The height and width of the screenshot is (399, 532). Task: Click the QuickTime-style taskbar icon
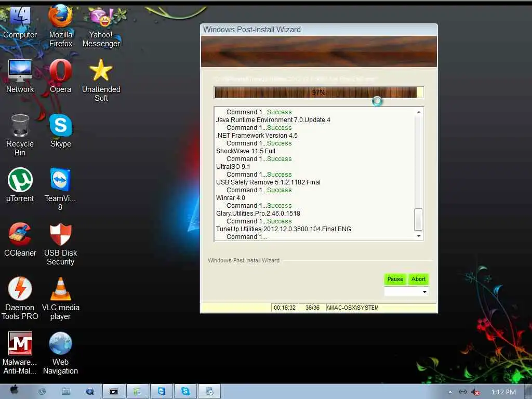tap(90, 392)
